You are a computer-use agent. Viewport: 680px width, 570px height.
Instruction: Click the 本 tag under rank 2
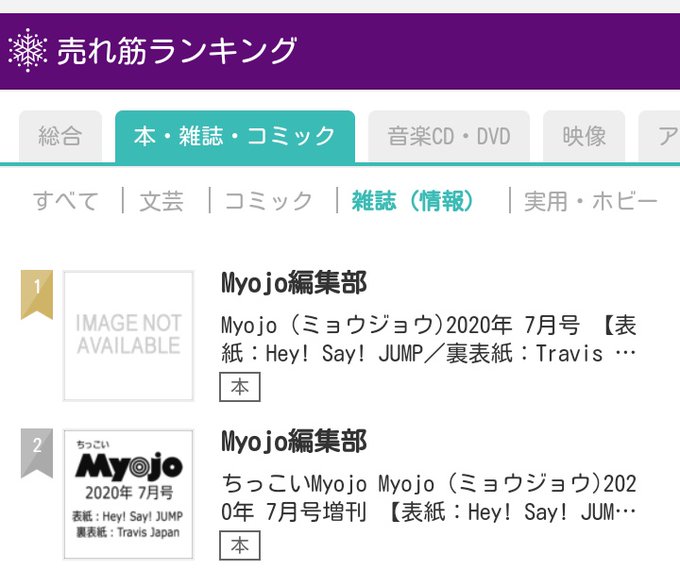(x=240, y=545)
